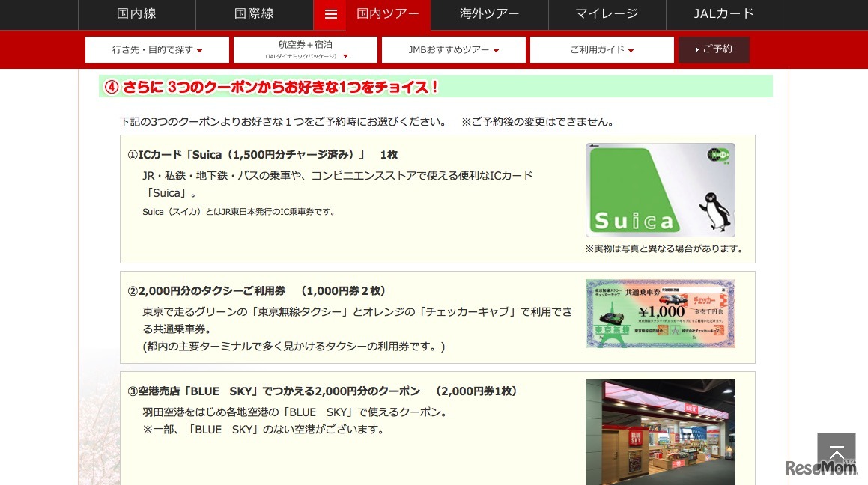This screenshot has width=868, height=485.
Task: Select 国際線 from the top navigation
Action: [254, 14]
